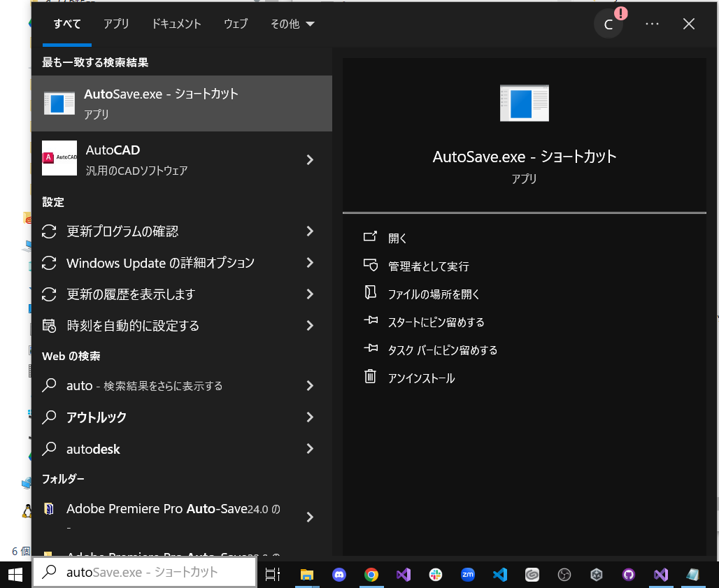Open the grey spiral app taskbar icon
The height and width of the screenshot is (588, 719).
pos(532,574)
